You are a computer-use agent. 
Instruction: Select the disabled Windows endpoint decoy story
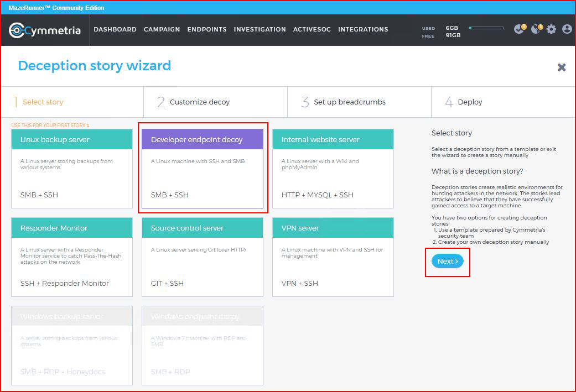pyautogui.click(x=203, y=346)
